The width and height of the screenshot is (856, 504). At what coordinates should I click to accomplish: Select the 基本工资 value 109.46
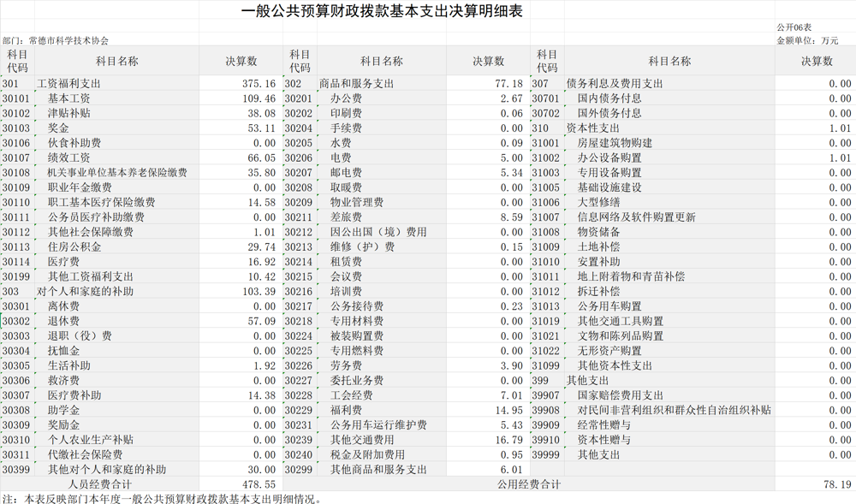coord(259,98)
